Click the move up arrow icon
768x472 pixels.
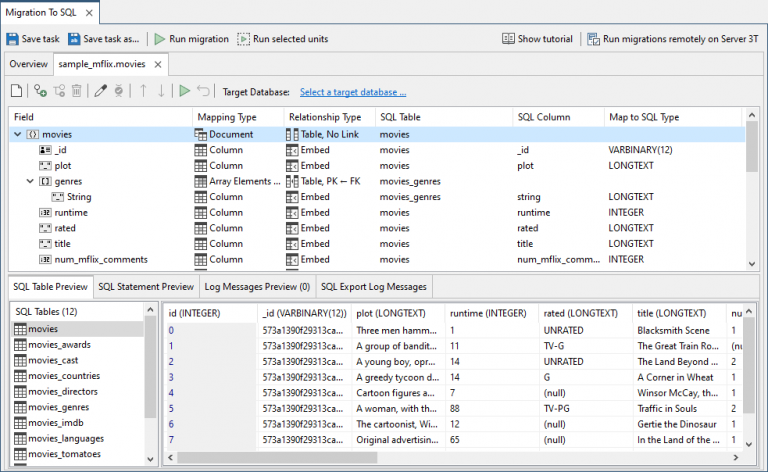(x=142, y=91)
